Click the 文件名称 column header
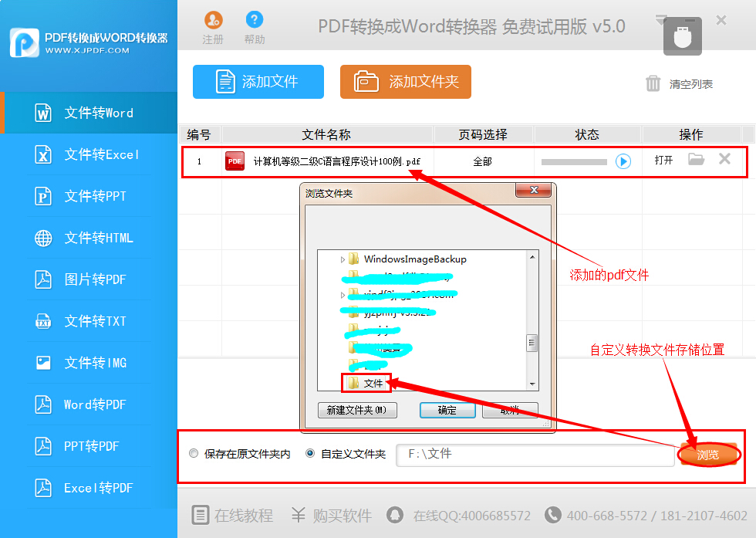Viewport: 756px width, 538px height. coord(326,134)
